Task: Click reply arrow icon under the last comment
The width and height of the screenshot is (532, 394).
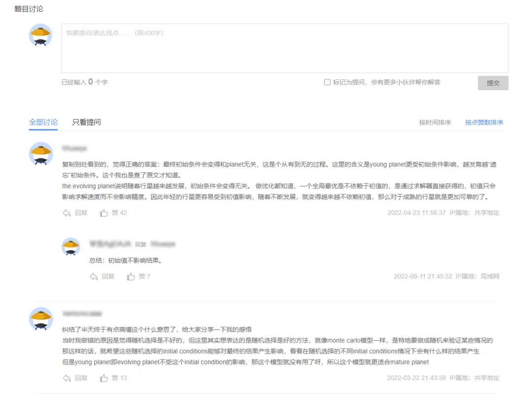Action: pos(66,378)
